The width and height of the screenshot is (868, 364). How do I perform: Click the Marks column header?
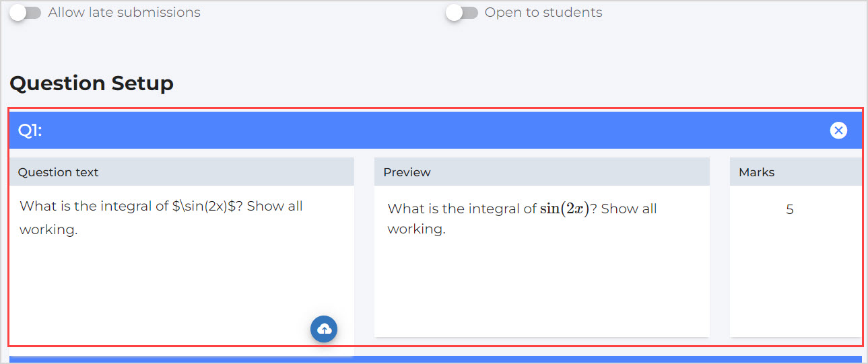click(x=756, y=172)
